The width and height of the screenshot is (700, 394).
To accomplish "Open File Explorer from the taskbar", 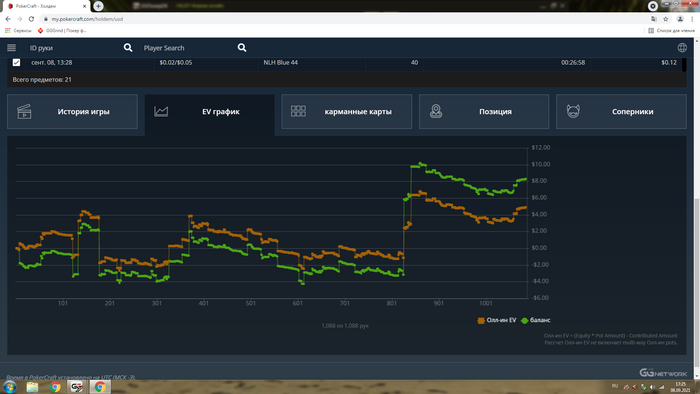I will tap(32, 387).
